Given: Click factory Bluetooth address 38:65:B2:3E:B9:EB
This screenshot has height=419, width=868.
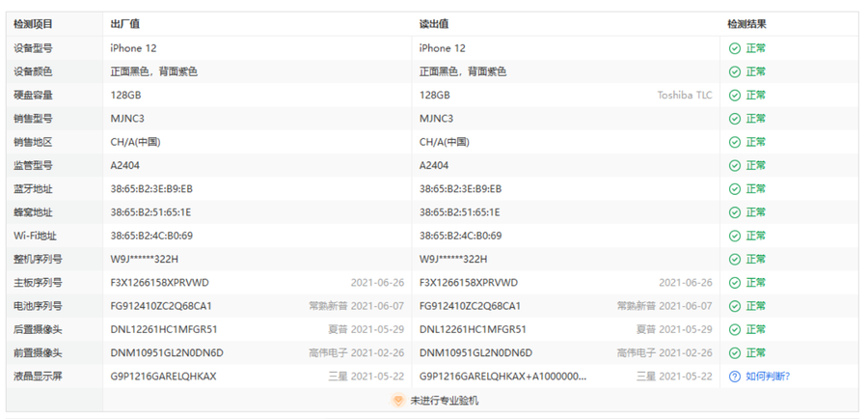Looking at the screenshot, I should (x=151, y=189).
